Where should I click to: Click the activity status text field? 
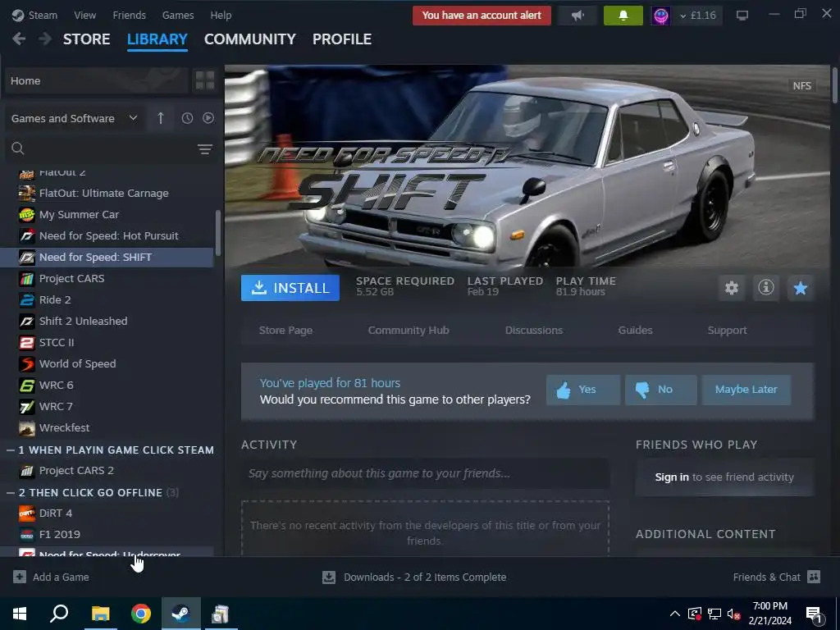[x=426, y=473]
